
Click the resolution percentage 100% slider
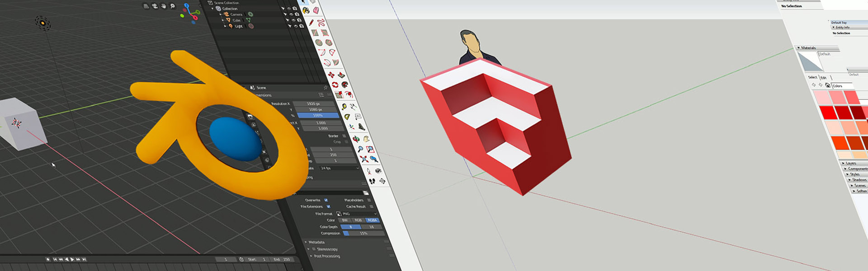click(x=318, y=115)
